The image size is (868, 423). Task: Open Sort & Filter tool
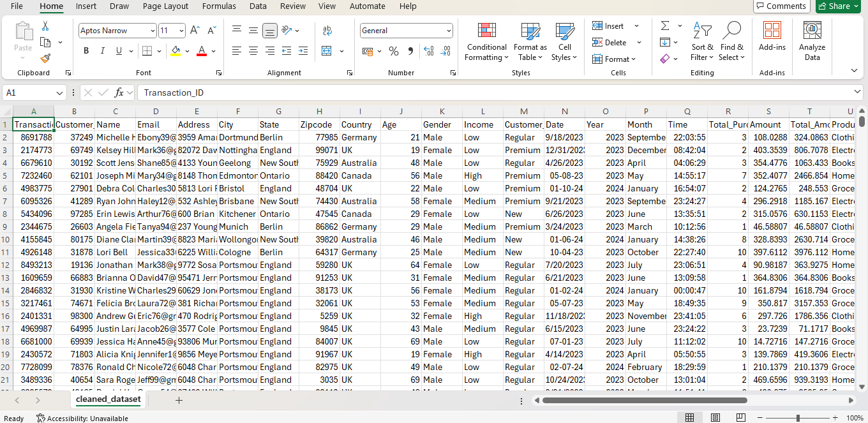[702, 42]
